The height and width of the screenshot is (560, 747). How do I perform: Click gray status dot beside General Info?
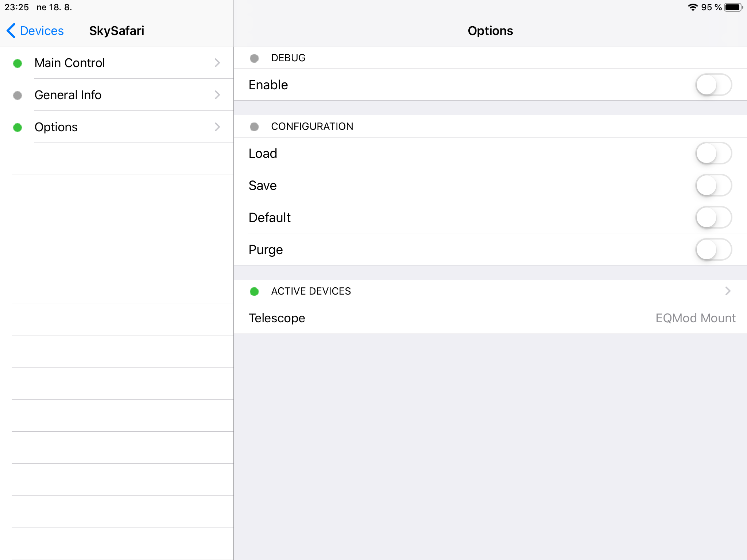click(17, 96)
